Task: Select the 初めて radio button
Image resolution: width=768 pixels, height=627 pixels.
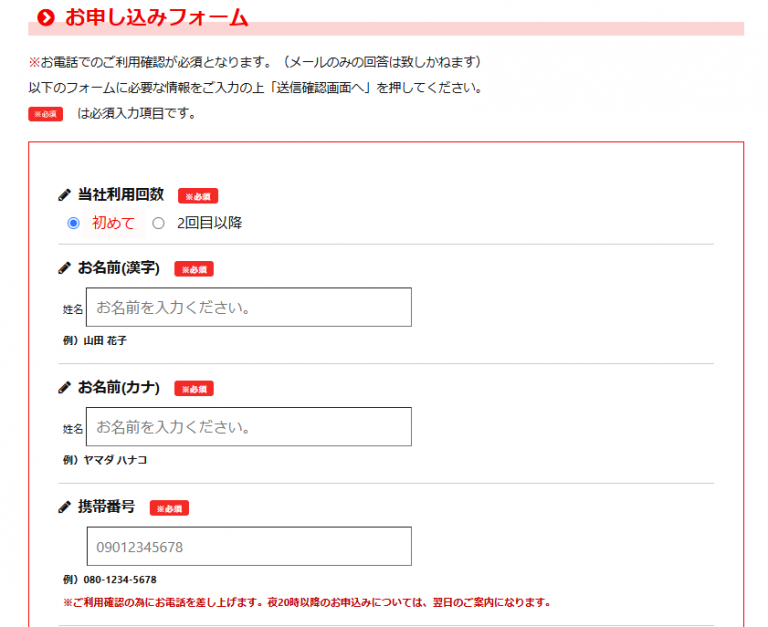Action: pyautogui.click(x=73, y=223)
